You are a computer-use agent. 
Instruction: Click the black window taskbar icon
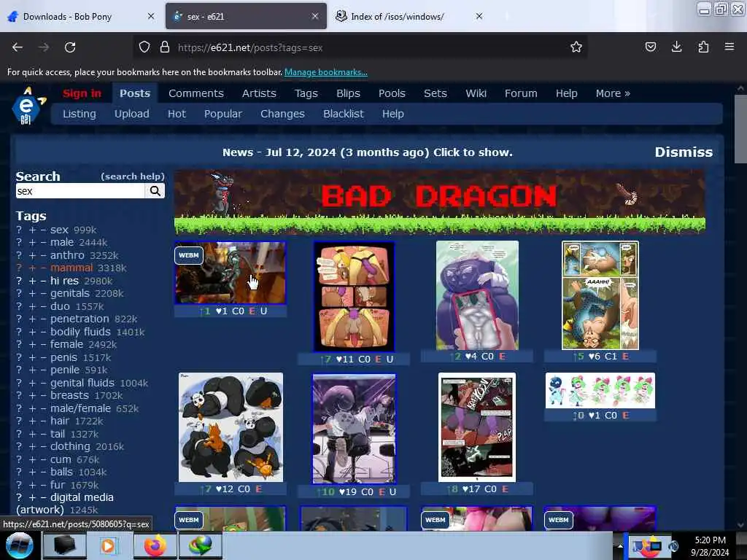pos(64,545)
